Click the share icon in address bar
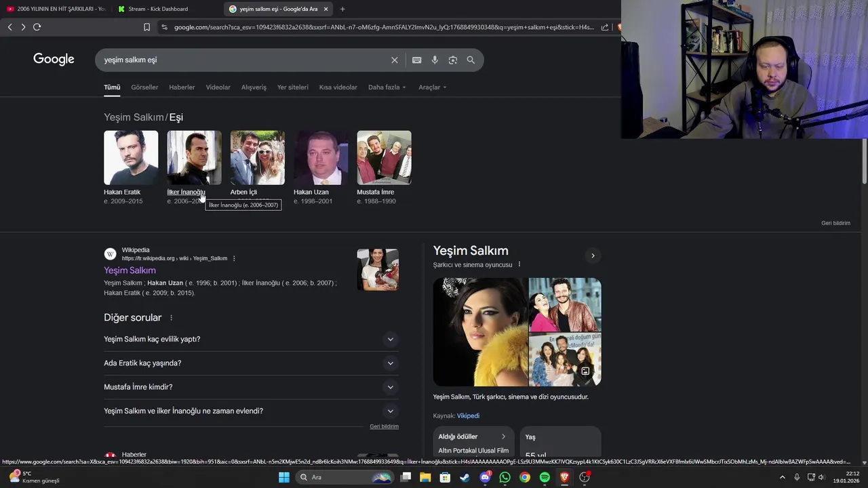Screen dimensions: 868x488 point(605,27)
